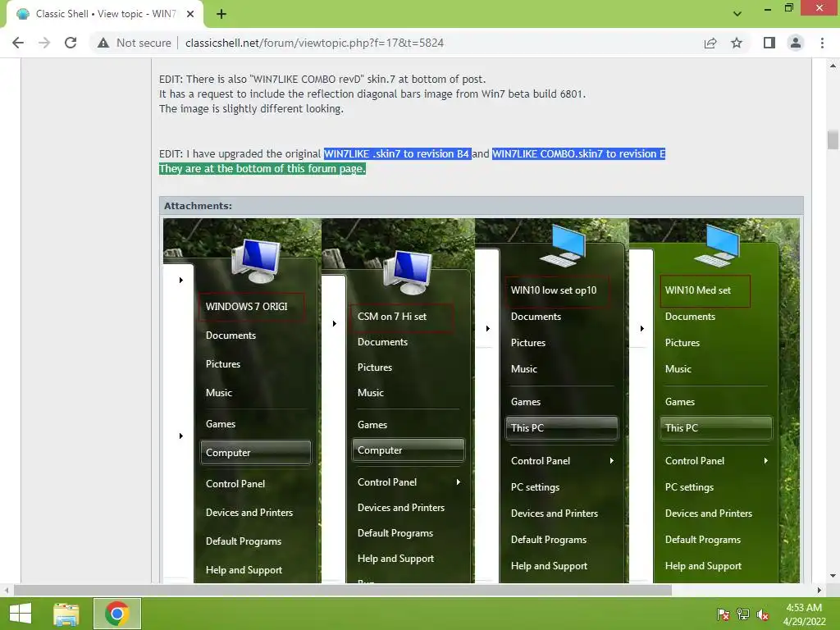Bookmark this page with the star
Viewport: 840px width, 630px height.
(x=737, y=43)
